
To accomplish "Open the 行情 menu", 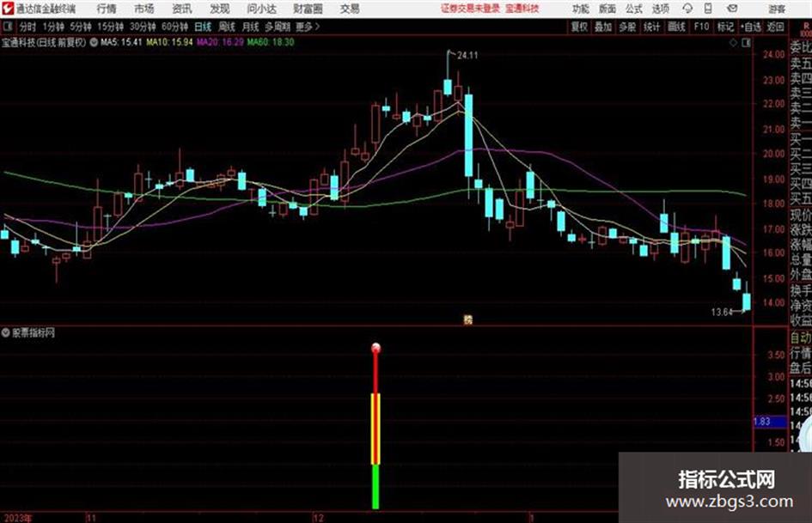I will coord(107,9).
